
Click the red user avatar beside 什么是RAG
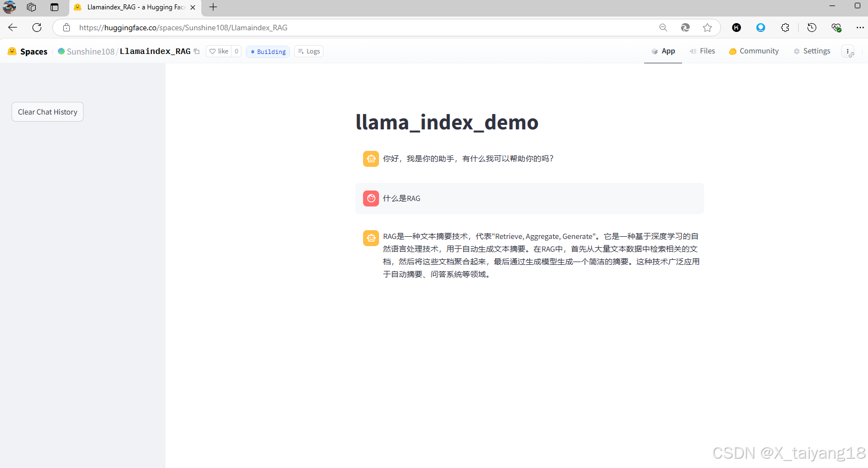point(371,198)
